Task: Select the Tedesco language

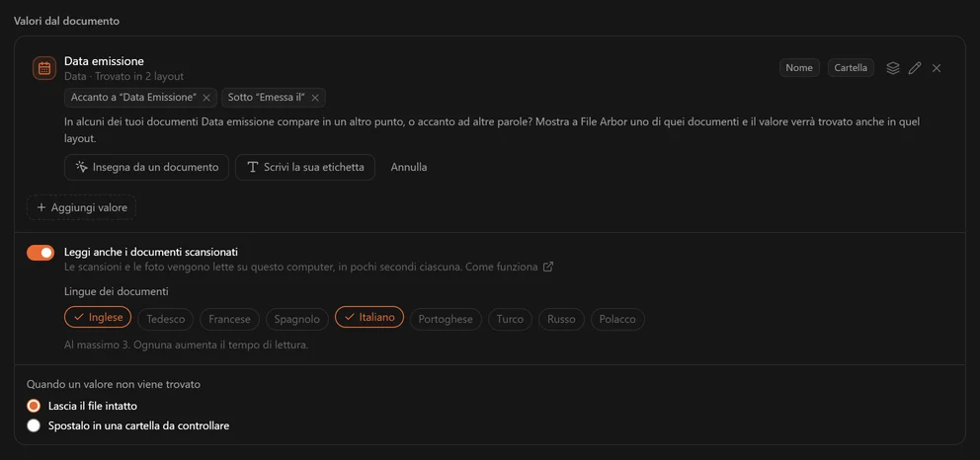Action: click(x=166, y=319)
